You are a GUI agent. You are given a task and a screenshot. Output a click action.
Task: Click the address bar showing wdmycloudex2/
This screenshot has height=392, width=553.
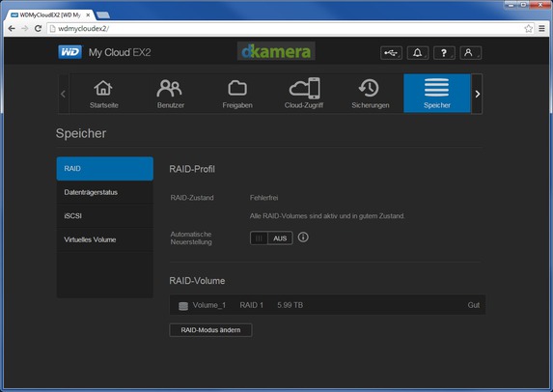tap(286, 29)
